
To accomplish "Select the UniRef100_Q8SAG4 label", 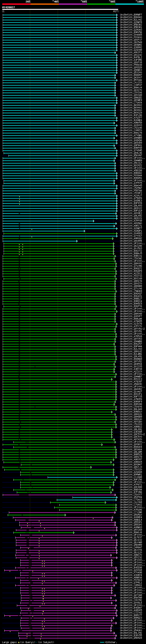I will [x=131, y=450].
